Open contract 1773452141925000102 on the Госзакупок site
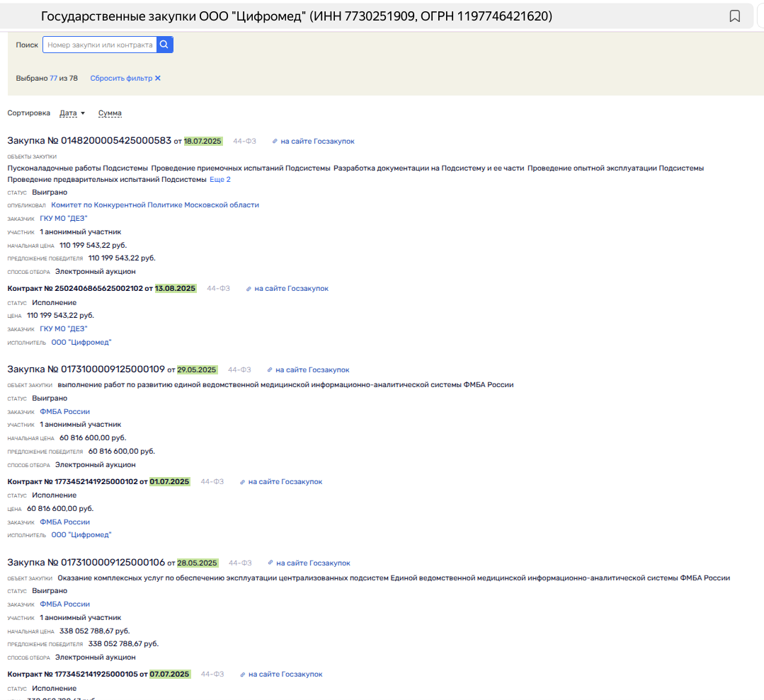The width and height of the screenshot is (764, 700). pyautogui.click(x=285, y=482)
